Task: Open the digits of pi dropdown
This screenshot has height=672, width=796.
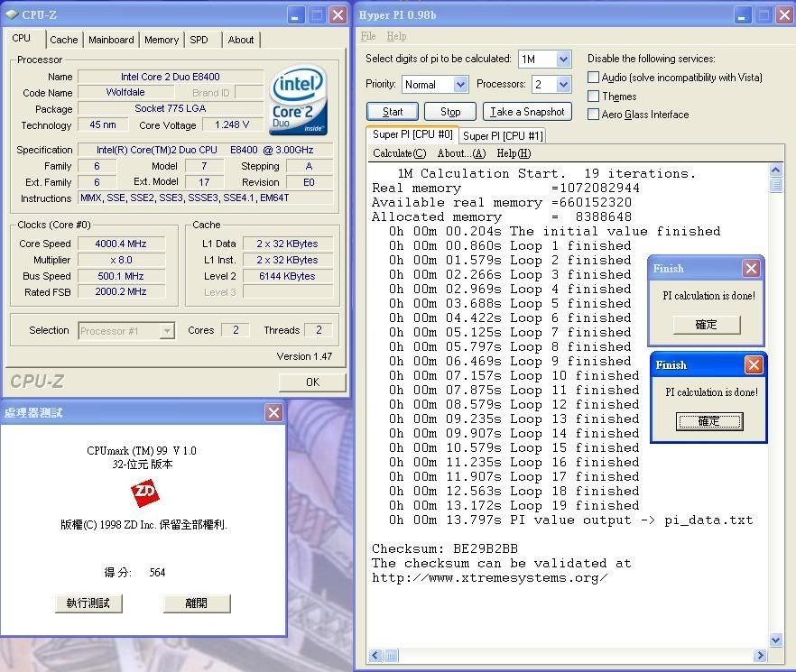Action: tap(563, 60)
